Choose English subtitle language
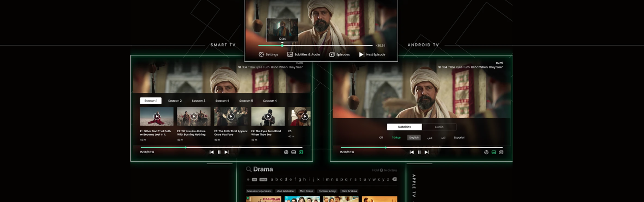 pos(414,138)
